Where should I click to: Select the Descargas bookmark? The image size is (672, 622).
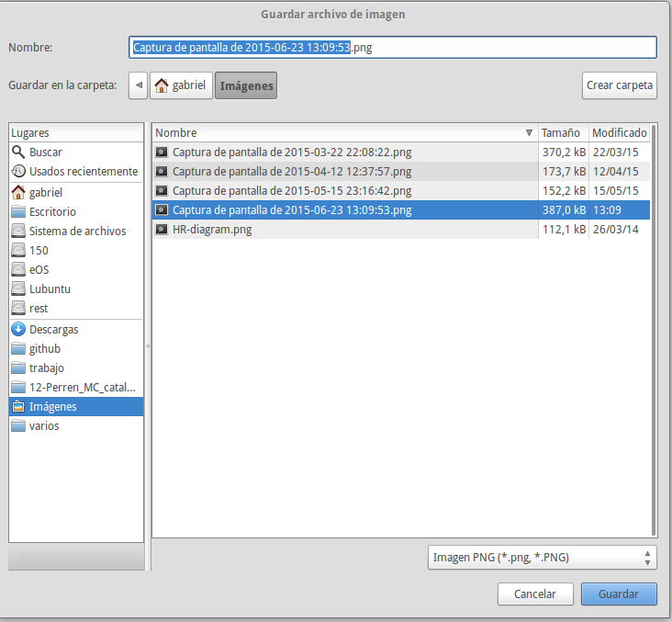pos(76,329)
